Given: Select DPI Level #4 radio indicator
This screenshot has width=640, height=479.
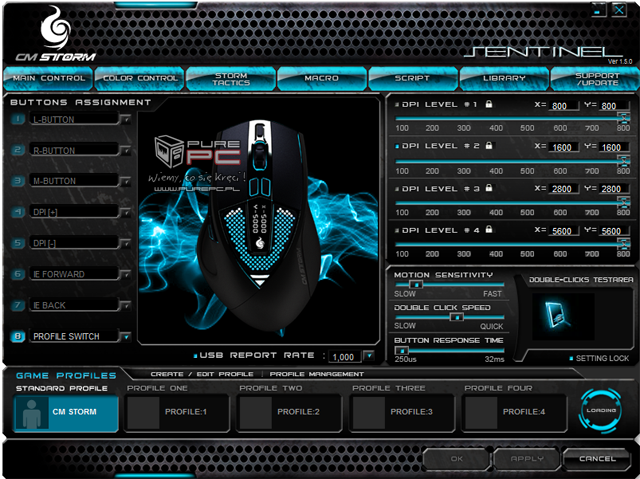Looking at the screenshot, I should click(397, 231).
